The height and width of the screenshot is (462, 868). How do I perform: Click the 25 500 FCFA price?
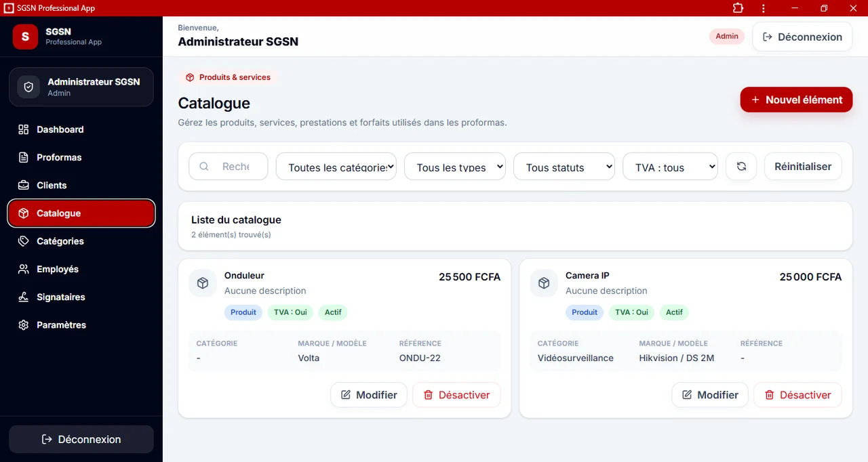tap(469, 277)
